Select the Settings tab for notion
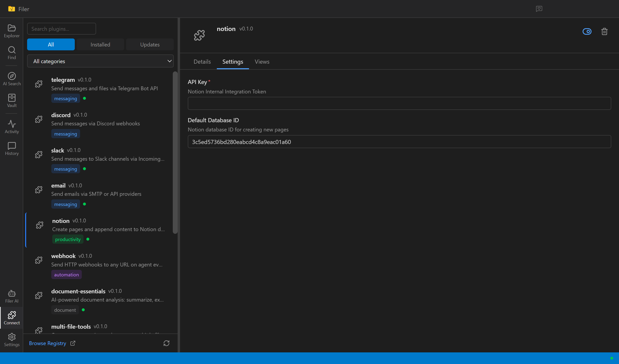Image resolution: width=619 pixels, height=364 pixels. [x=233, y=62]
